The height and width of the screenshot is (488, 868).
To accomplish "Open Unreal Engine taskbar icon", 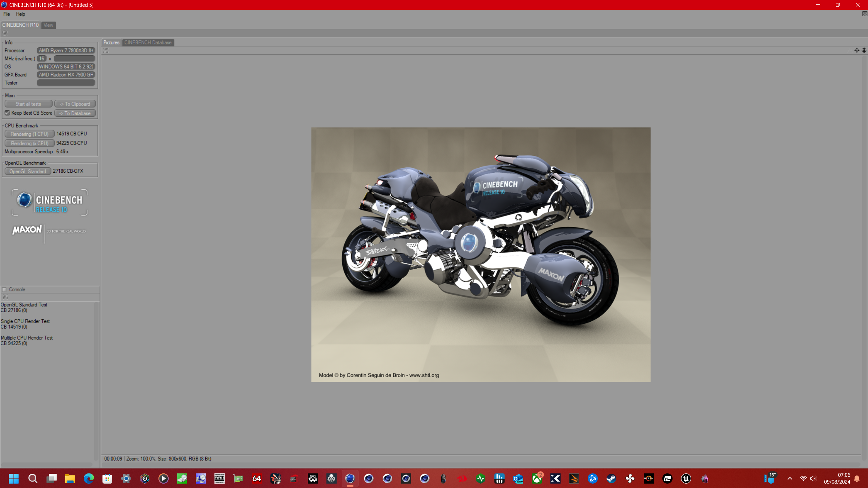I will click(x=686, y=479).
